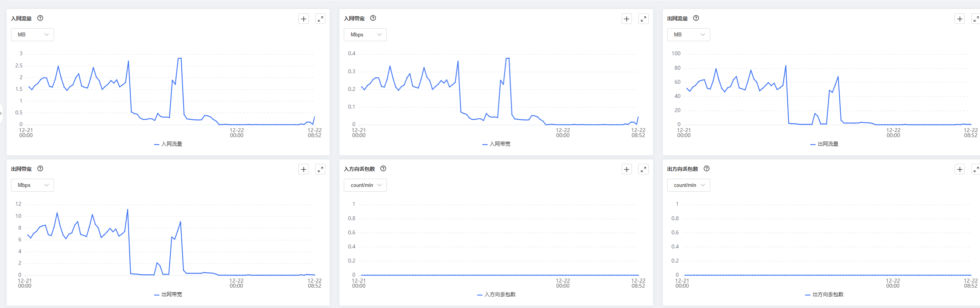Open the Mbps unit dropdown for 入网带宽

pos(365,35)
